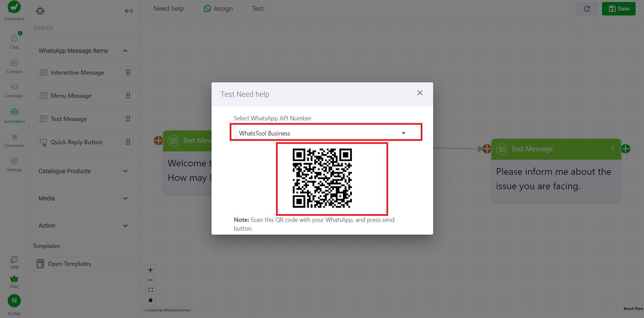Select Menu Message item
This screenshot has width=644, height=318.
pyautogui.click(x=84, y=96)
